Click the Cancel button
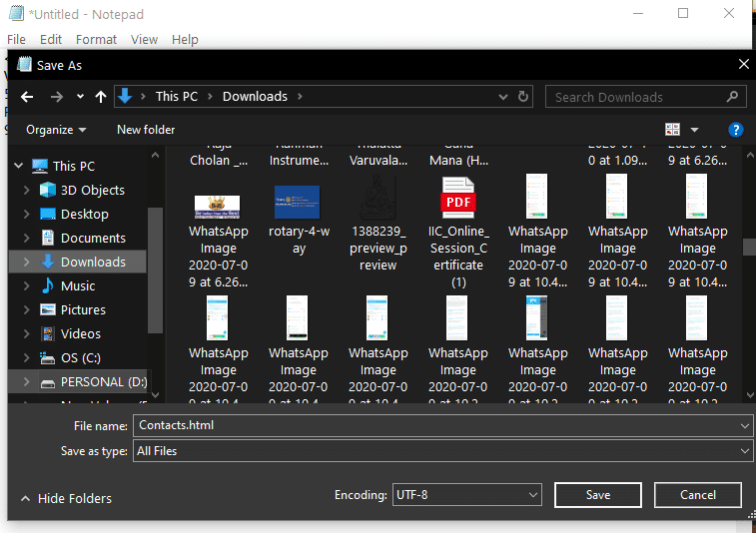Screen dimensions: 756x533 (x=697, y=495)
